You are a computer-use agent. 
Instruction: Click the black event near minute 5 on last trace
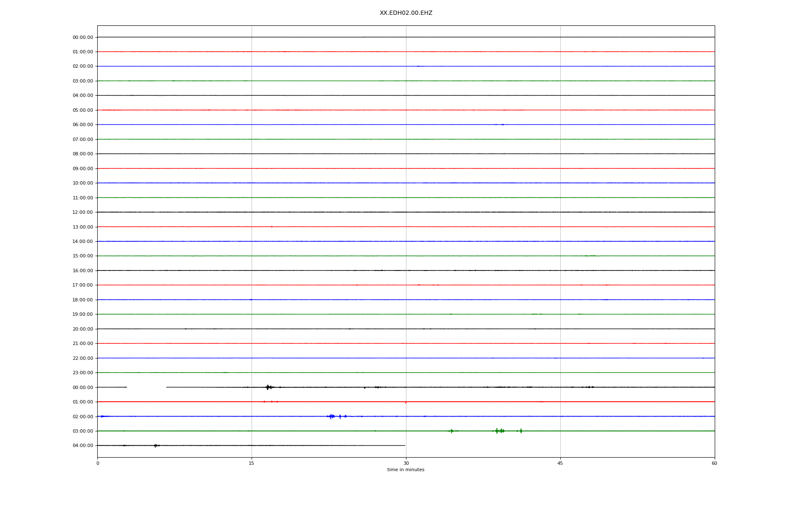156,446
